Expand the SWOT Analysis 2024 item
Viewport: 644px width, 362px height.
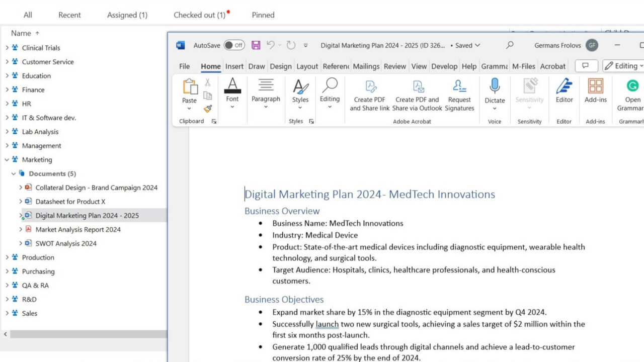(21, 243)
